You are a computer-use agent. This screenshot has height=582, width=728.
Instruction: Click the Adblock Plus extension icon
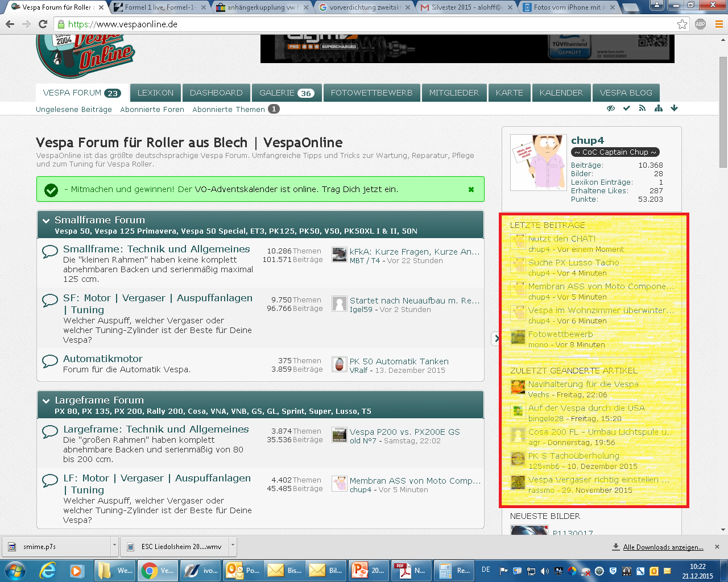(x=701, y=24)
